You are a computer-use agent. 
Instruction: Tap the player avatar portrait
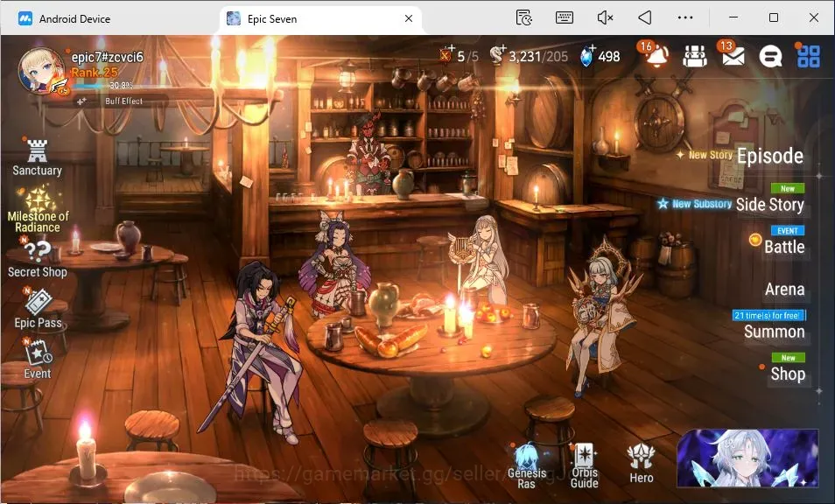(x=41, y=72)
